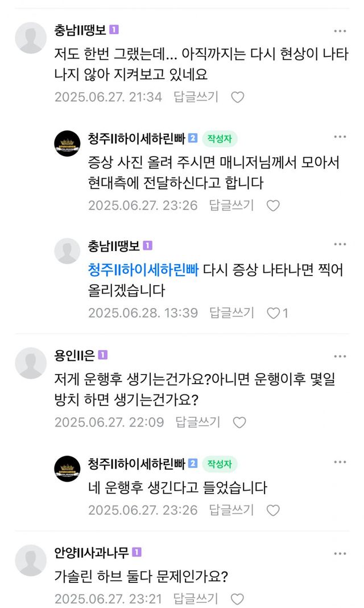Open more options for 용인II은's comment
Image resolution: width=364 pixels, height=608 pixels.
coord(340,356)
